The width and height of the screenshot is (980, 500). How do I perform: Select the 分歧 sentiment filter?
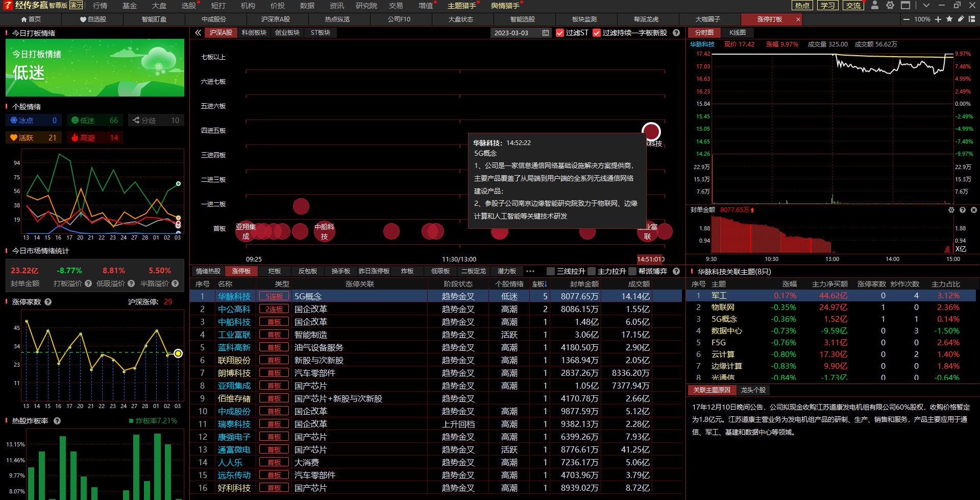pyautogui.click(x=156, y=121)
